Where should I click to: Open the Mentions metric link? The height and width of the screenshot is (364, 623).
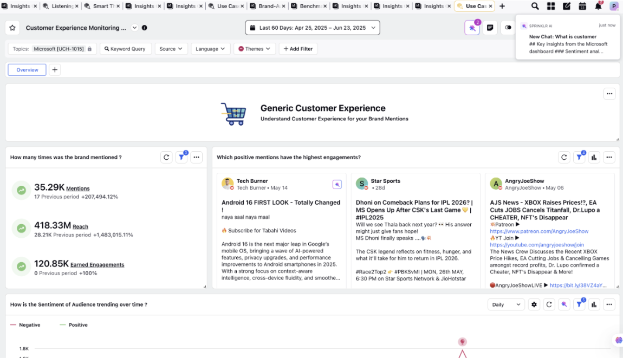coord(78,188)
